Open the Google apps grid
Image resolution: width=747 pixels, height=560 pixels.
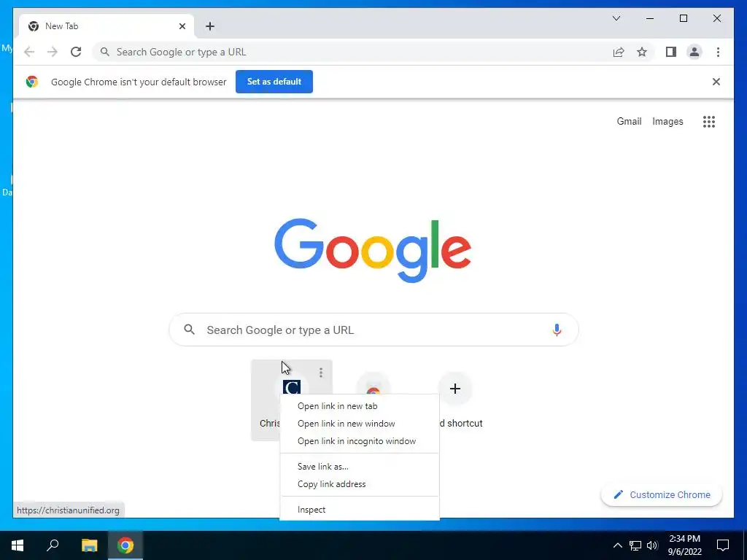click(708, 122)
